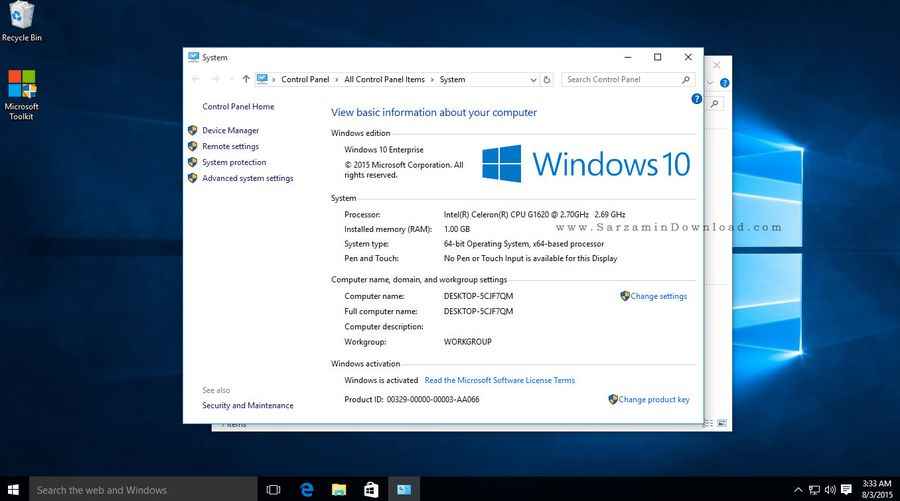Expand the chevron after Control Panel breadcrumb
This screenshot has height=501, width=900.
pos(337,80)
